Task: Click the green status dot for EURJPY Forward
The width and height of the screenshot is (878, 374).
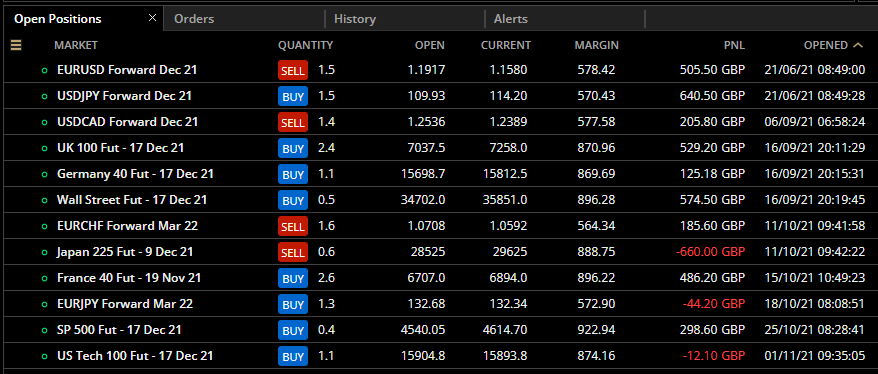Action: pos(44,304)
